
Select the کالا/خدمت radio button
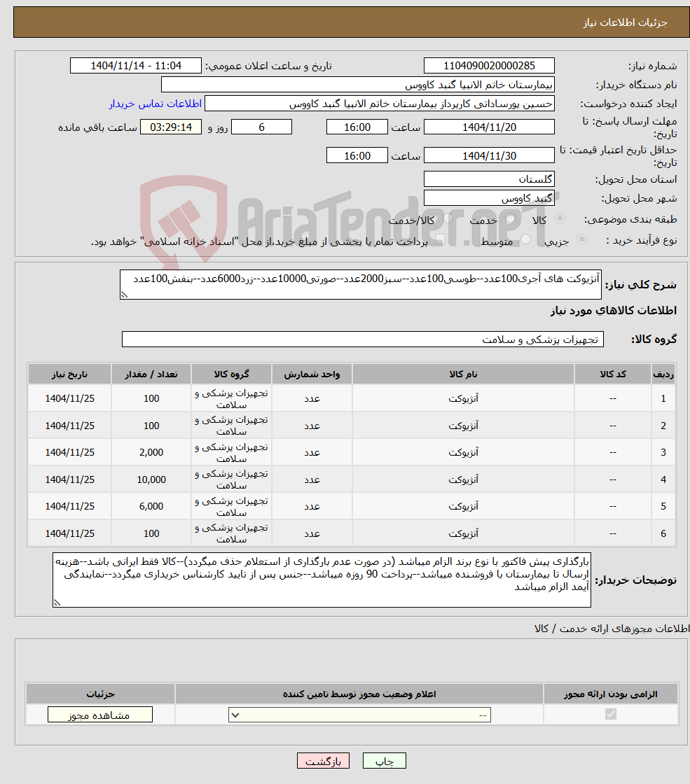click(448, 218)
